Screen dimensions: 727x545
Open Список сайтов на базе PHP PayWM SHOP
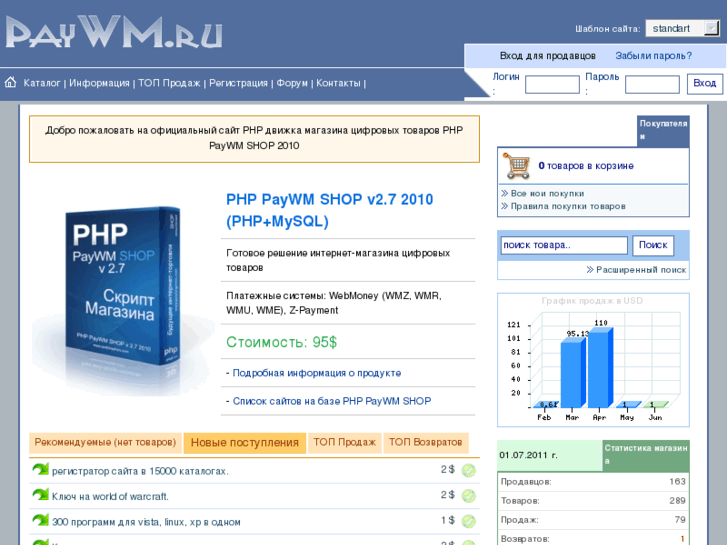[x=332, y=401]
